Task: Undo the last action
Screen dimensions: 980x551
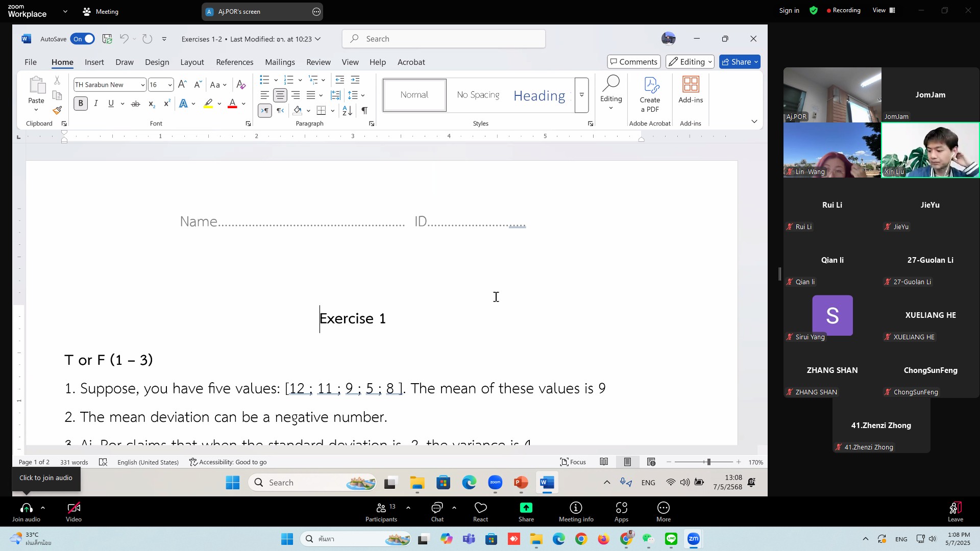Action: (x=124, y=39)
